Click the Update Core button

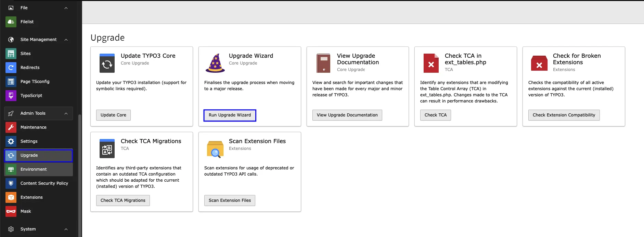click(x=113, y=115)
